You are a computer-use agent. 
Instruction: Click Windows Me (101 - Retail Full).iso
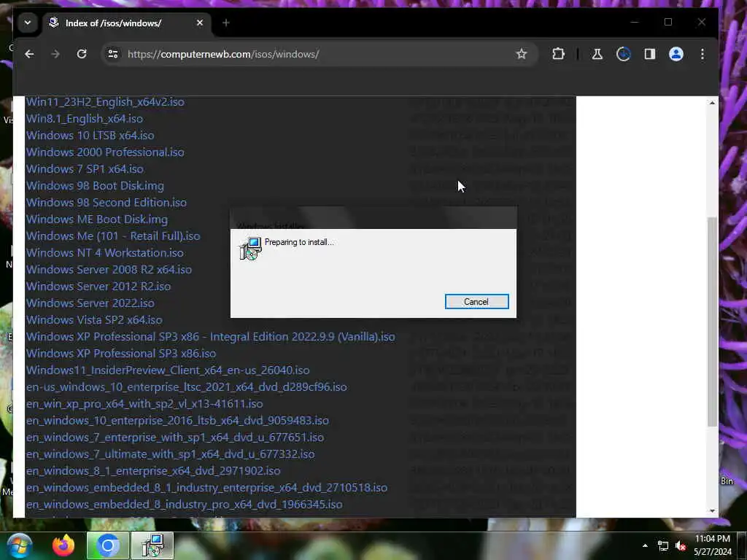(113, 236)
